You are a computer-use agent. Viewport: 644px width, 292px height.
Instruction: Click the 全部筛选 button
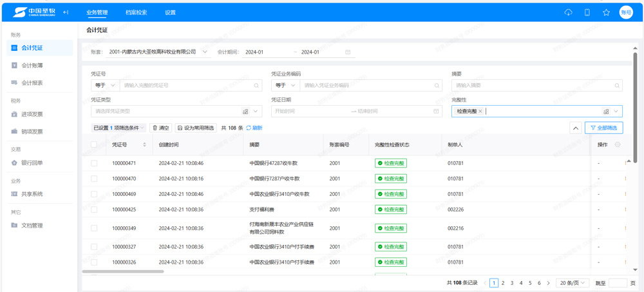point(604,128)
